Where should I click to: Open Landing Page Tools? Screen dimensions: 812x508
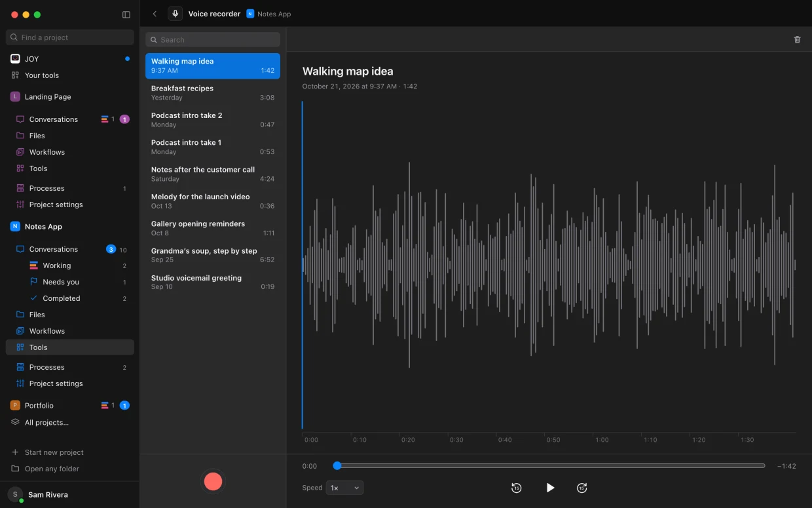[70, 168]
